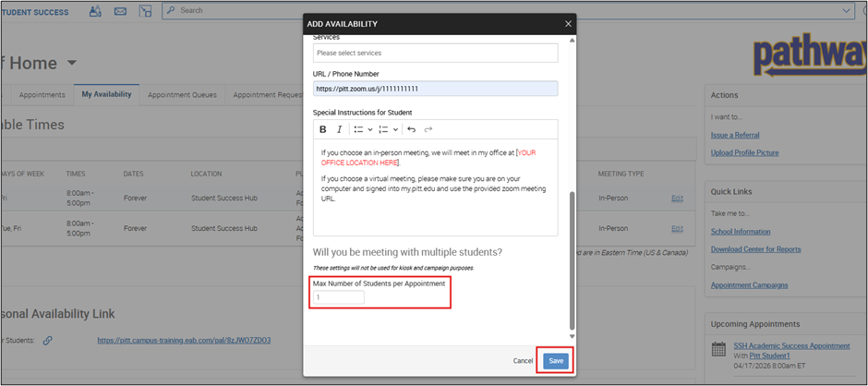Expand the top search bar dropdown arrow
The image size is (868, 386).
(846, 10)
